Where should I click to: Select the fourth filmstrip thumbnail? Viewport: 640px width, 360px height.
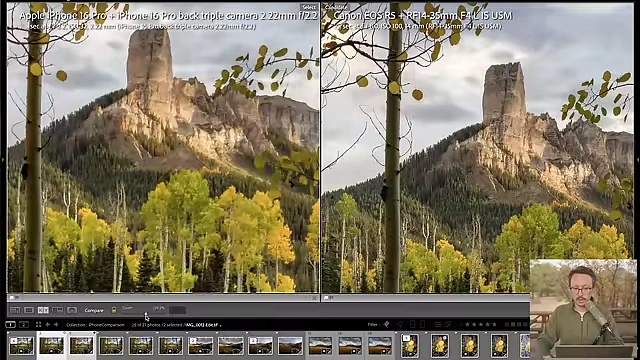click(x=111, y=345)
